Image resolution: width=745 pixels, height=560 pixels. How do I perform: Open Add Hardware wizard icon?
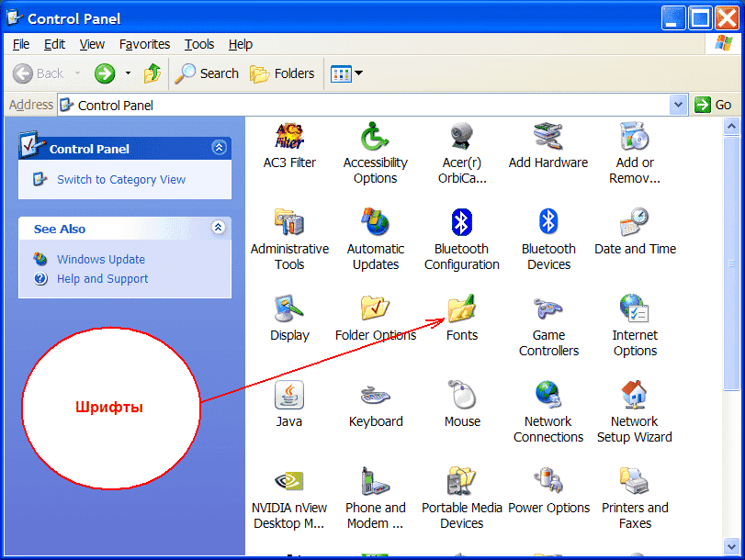[548, 138]
